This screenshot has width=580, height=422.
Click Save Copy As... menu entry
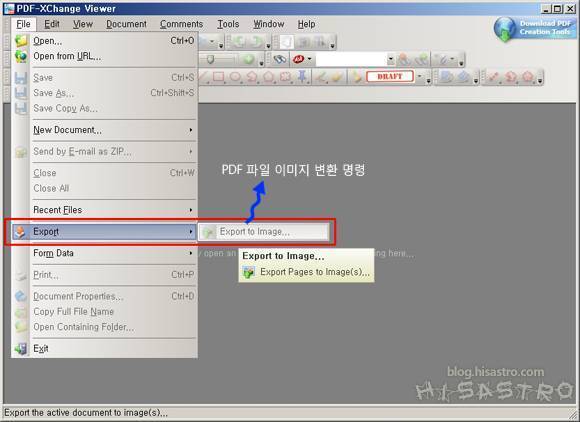(x=104, y=108)
